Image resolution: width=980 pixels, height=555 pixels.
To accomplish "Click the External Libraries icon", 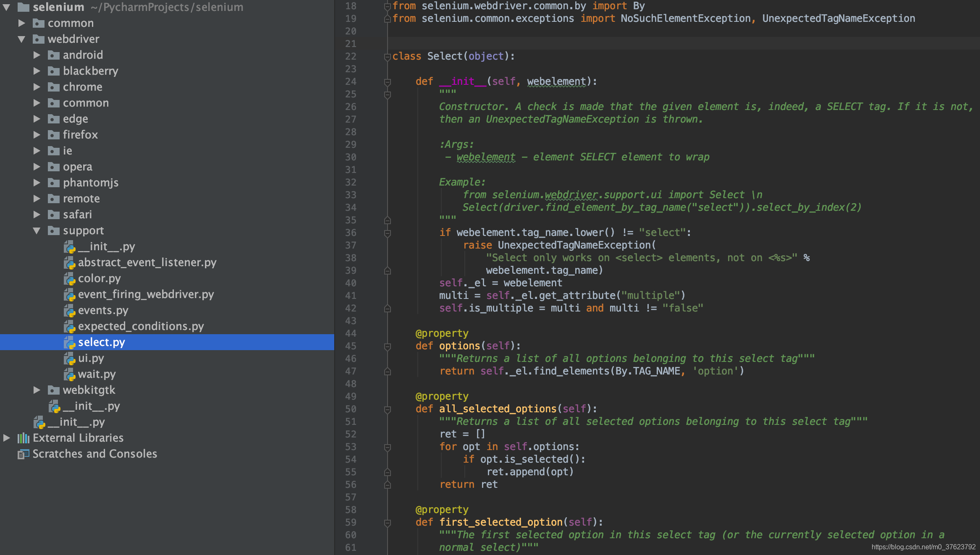I will pyautogui.click(x=23, y=438).
